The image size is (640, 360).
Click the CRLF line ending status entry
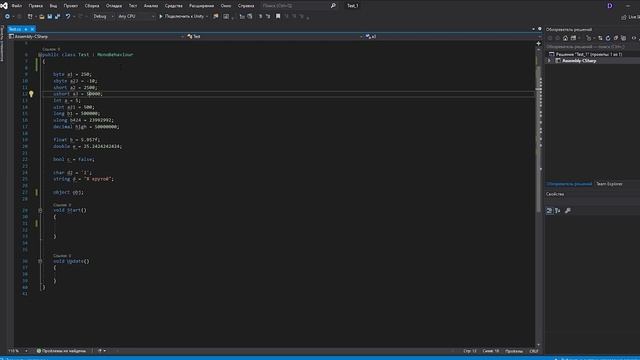tap(533, 351)
